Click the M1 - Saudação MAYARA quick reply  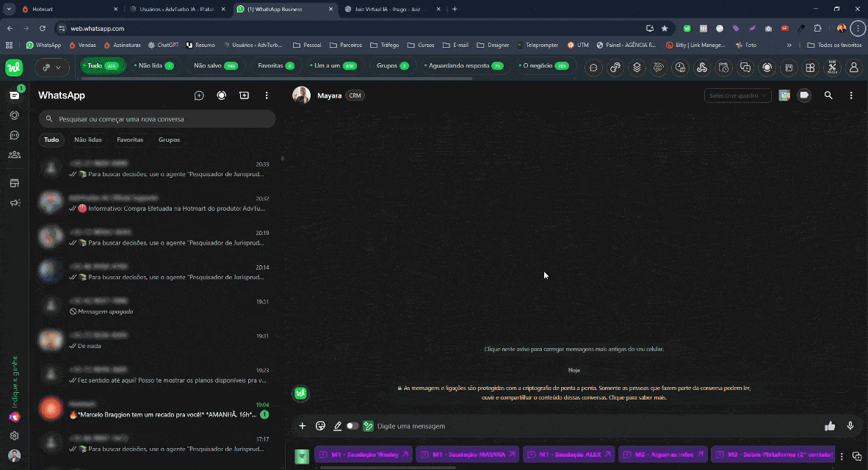click(467, 455)
